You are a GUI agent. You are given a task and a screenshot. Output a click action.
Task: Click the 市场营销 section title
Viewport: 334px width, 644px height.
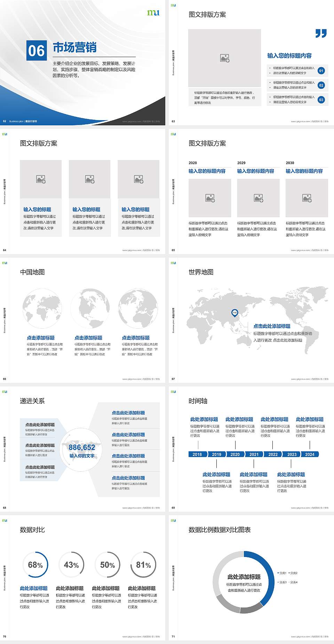click(74, 48)
